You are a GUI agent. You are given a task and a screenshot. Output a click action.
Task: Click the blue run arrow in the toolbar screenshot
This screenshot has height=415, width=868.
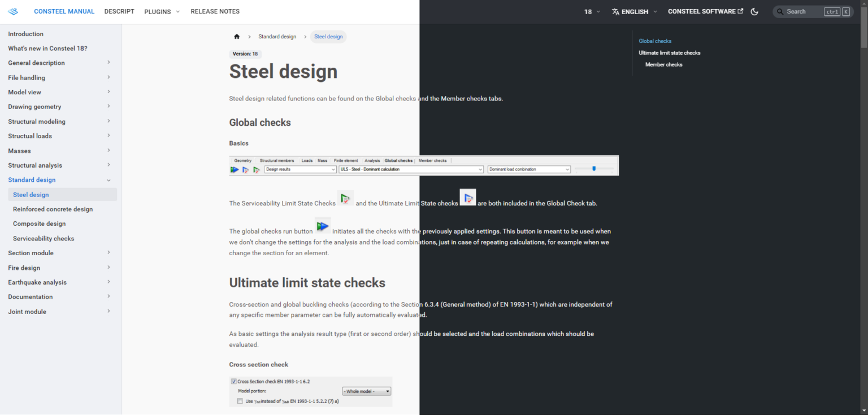pos(235,169)
